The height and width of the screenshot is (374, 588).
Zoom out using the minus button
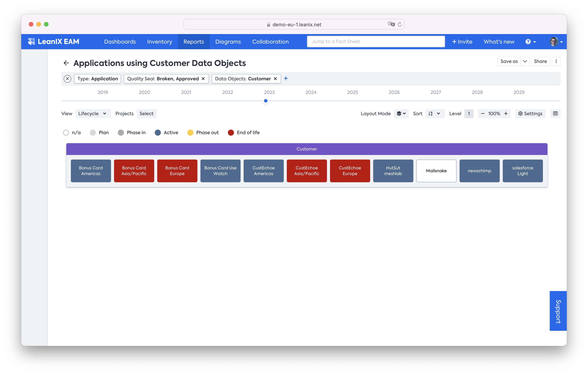(x=483, y=114)
